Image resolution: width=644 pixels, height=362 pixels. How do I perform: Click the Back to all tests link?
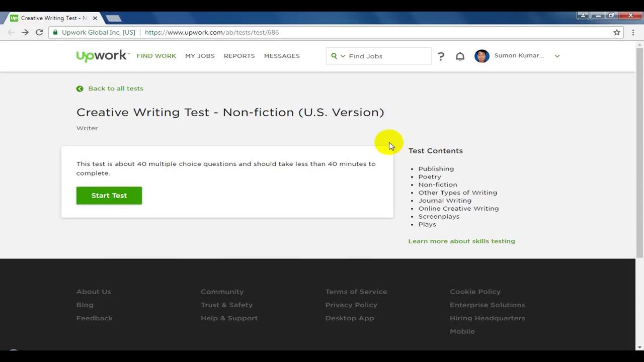[116, 88]
